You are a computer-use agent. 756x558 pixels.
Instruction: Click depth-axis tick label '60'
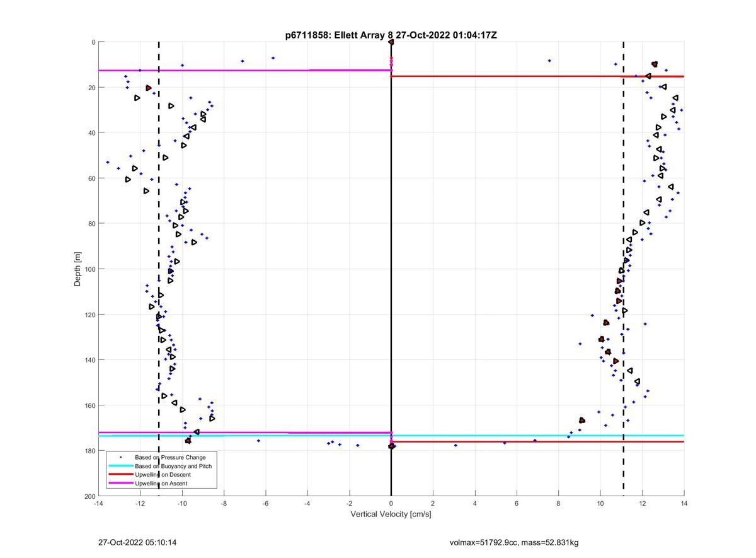(x=91, y=178)
